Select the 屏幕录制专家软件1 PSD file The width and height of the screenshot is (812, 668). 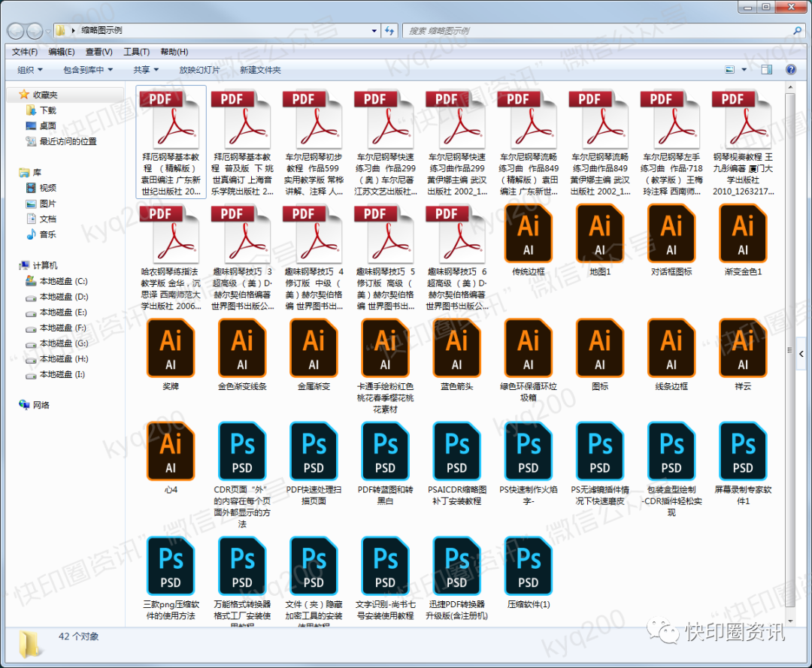(743, 464)
